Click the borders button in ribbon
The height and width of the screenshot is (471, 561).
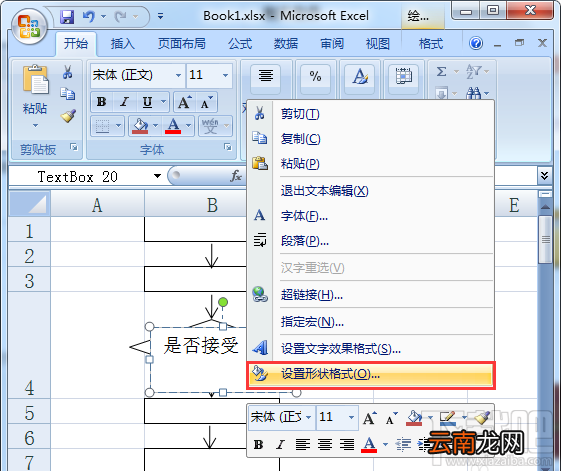tap(102, 126)
